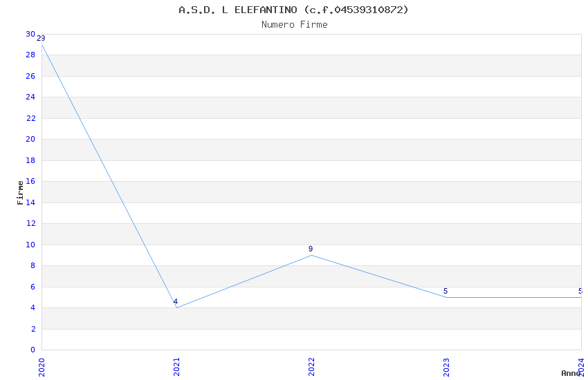Click the x-axis title 'Anno'
The width and height of the screenshot is (588, 380).
(x=571, y=373)
